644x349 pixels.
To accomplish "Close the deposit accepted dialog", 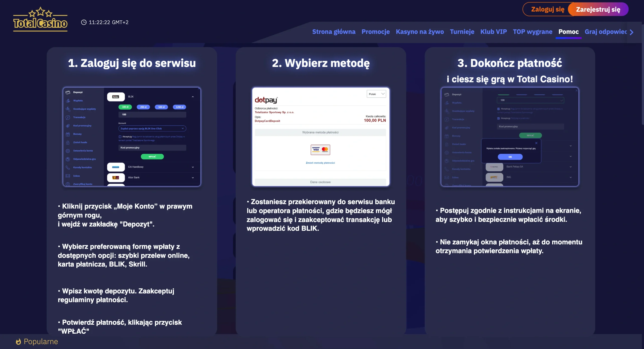I will [x=536, y=143].
